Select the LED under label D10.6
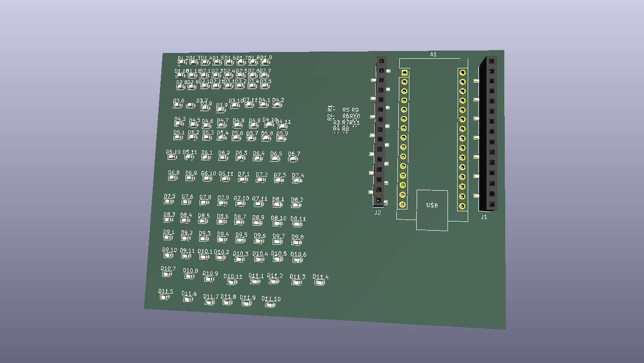 pos(298,260)
